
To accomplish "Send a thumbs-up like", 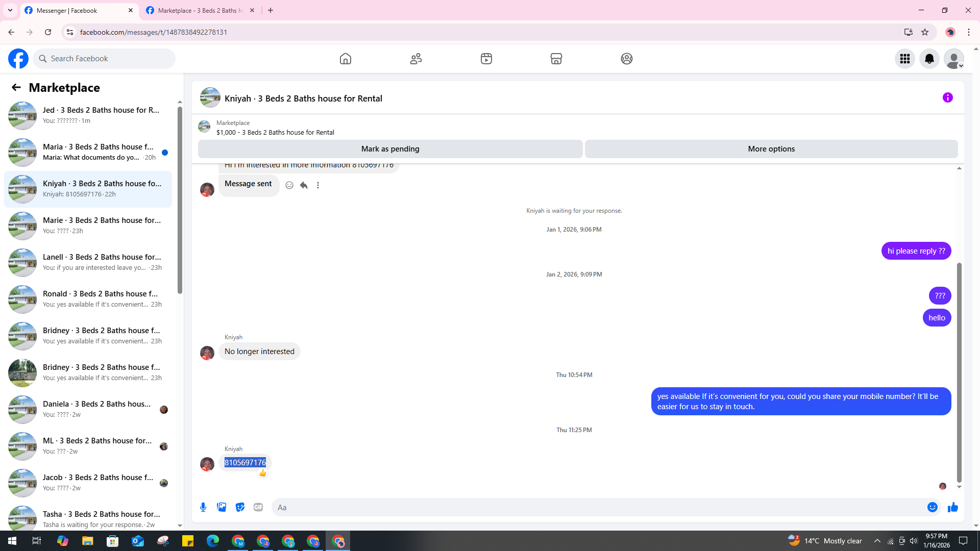I will click(952, 507).
